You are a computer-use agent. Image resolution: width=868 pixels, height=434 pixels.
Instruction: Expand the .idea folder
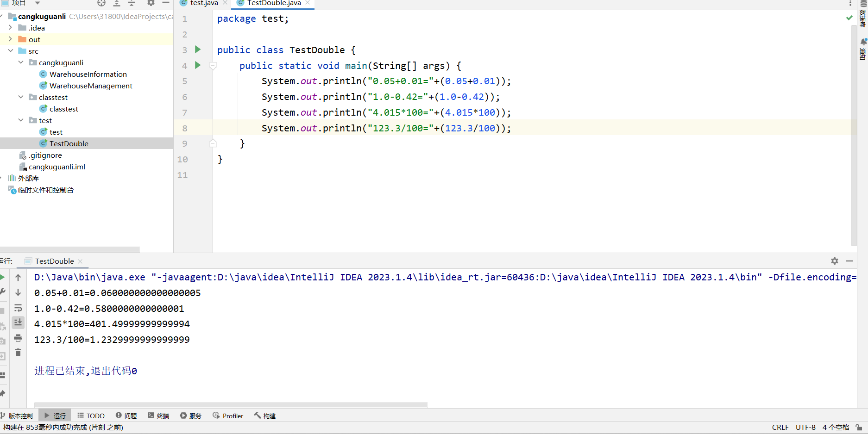[x=10, y=28]
